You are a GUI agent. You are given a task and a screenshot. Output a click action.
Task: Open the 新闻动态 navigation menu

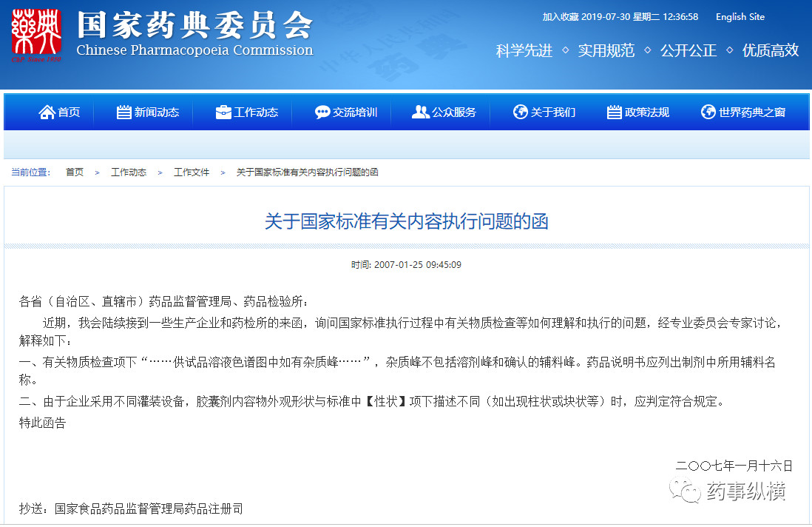[157, 113]
